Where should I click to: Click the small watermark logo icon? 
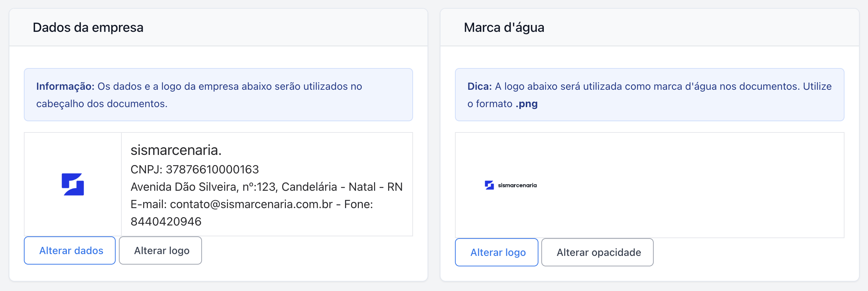pos(489,185)
